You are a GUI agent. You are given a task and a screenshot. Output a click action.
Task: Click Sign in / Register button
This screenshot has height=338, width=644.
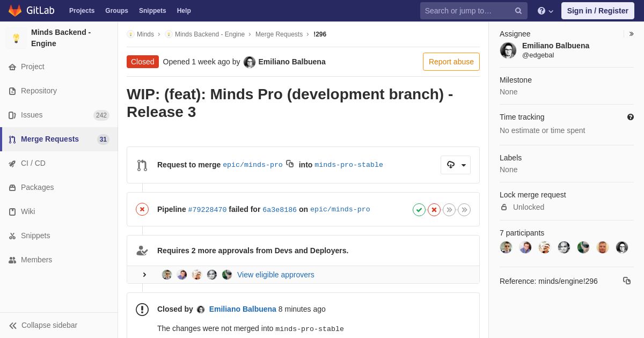tap(597, 11)
